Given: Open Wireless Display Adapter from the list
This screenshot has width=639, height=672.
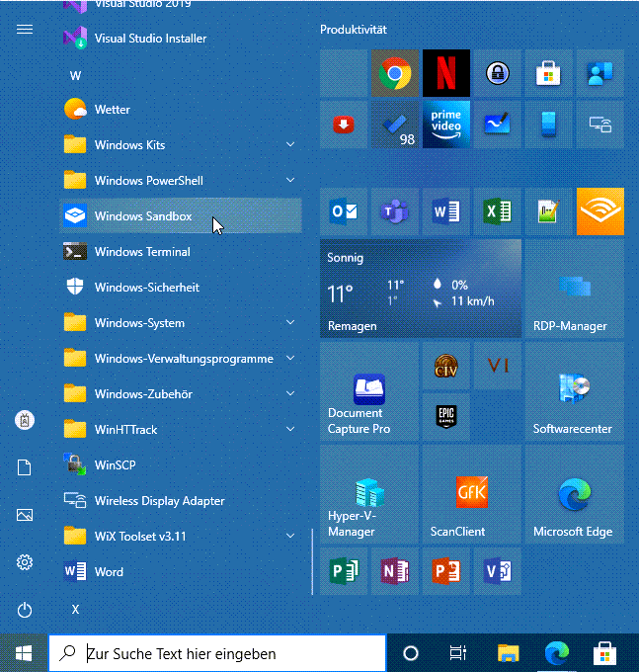Looking at the screenshot, I should click(181, 501).
